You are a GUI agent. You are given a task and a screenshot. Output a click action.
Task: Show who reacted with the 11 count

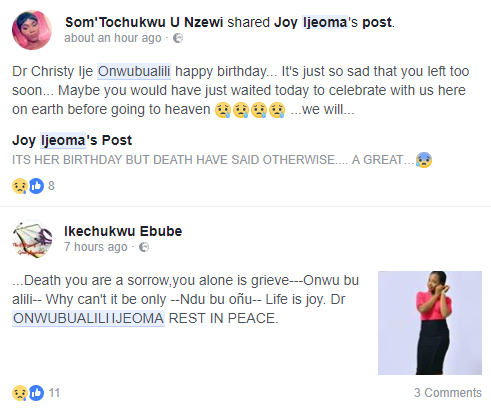point(54,393)
